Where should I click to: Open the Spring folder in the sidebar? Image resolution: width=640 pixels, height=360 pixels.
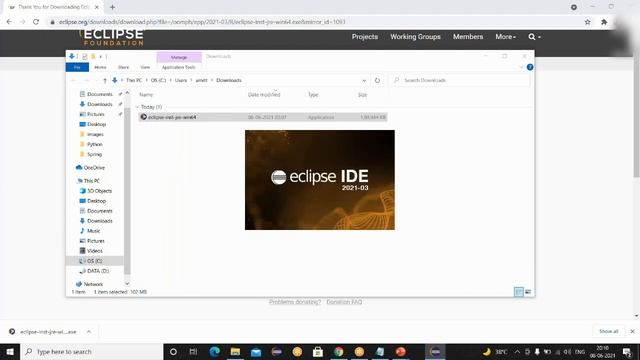(x=94, y=154)
